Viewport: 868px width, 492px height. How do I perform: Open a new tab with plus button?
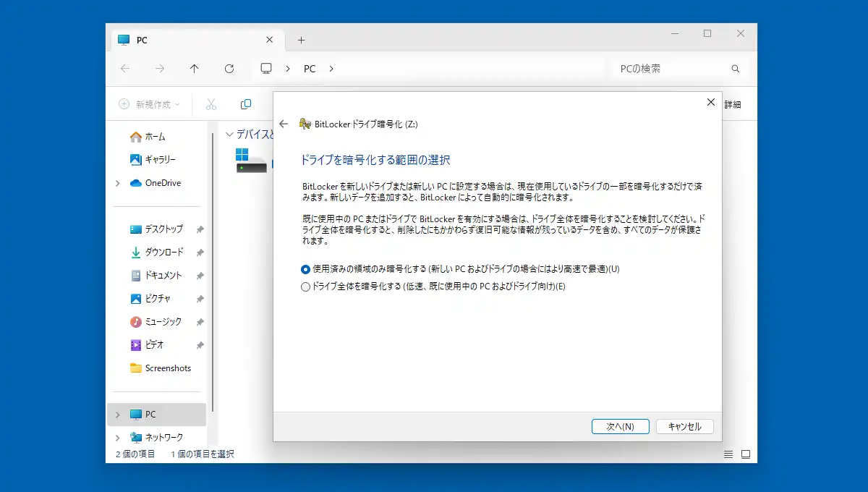click(x=302, y=40)
